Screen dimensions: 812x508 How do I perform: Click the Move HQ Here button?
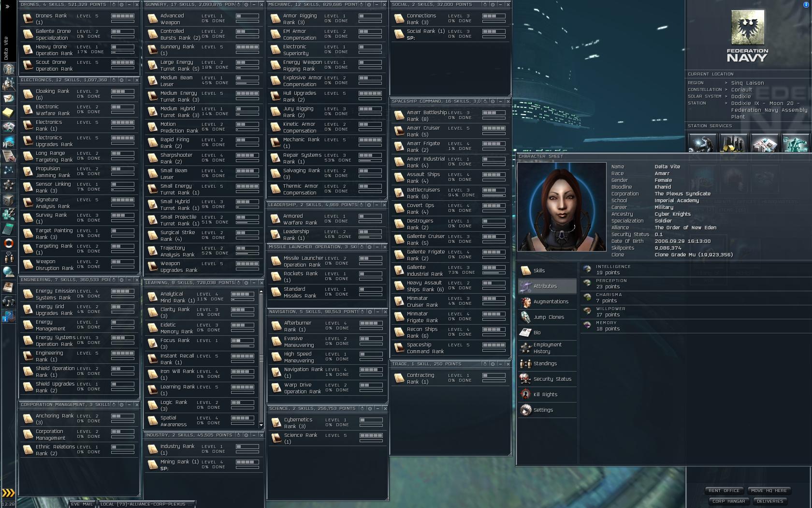pyautogui.click(x=769, y=491)
